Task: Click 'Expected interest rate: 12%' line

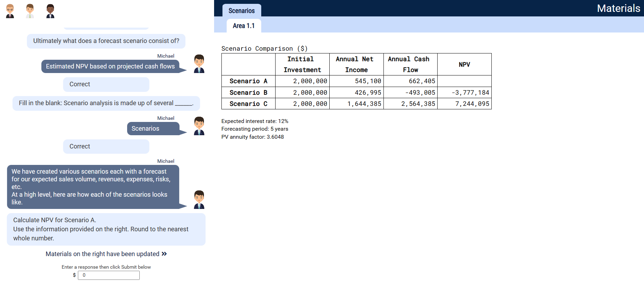Action: point(255,121)
